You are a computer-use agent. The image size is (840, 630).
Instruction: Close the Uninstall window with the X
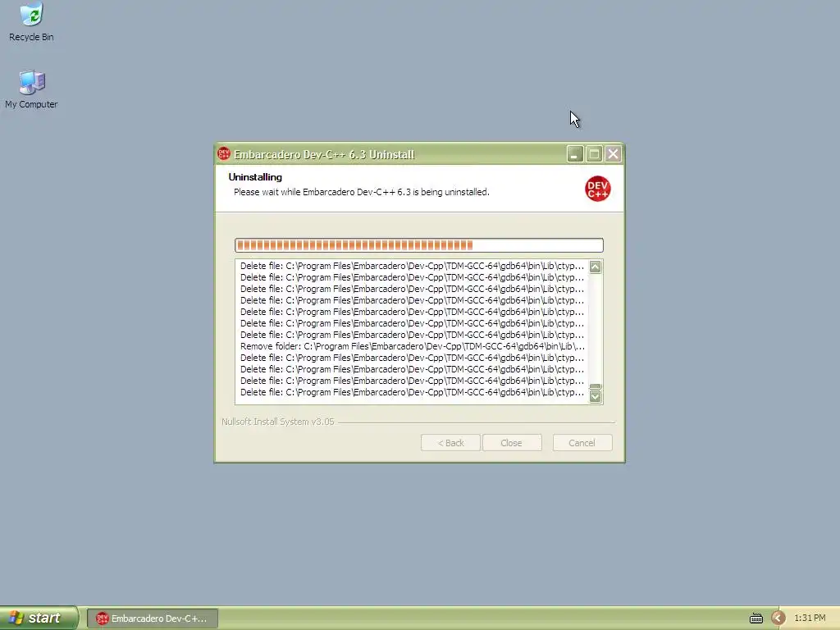(613, 154)
